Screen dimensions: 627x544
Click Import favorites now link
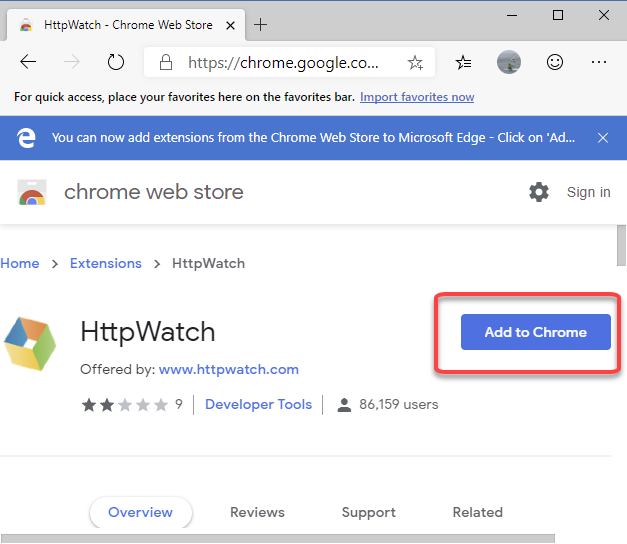(417, 97)
